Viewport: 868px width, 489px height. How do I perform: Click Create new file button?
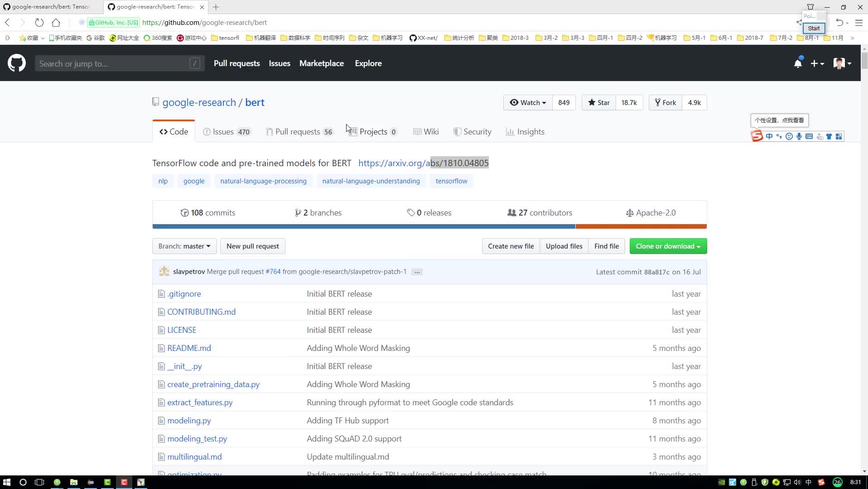(x=511, y=246)
